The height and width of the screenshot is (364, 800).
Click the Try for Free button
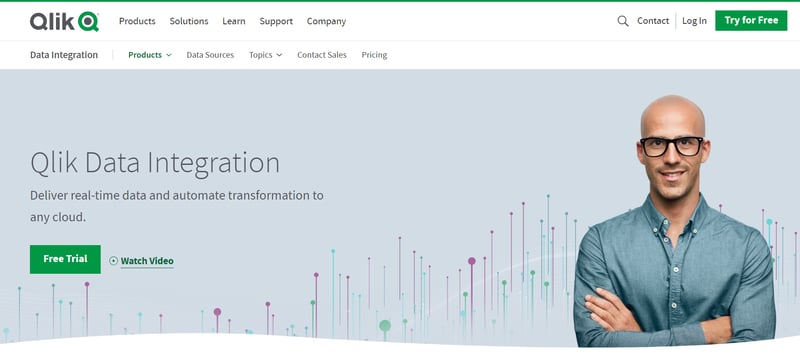click(x=751, y=20)
